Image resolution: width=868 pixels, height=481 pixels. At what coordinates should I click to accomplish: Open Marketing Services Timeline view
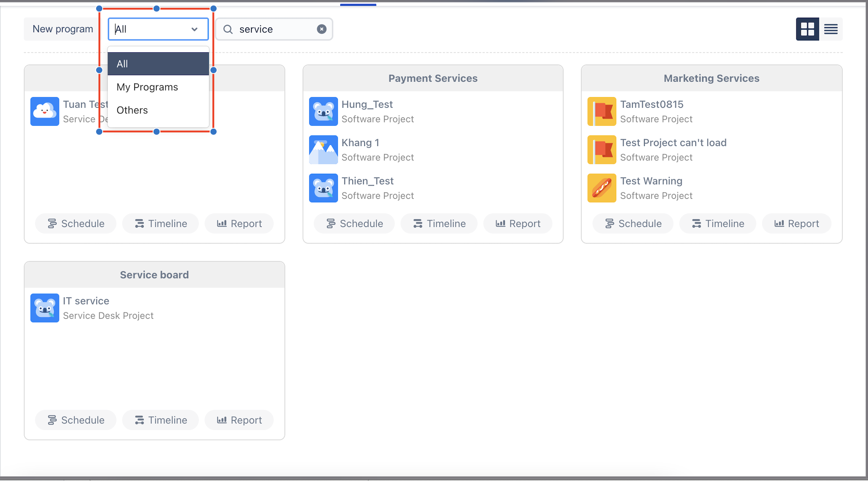point(718,223)
